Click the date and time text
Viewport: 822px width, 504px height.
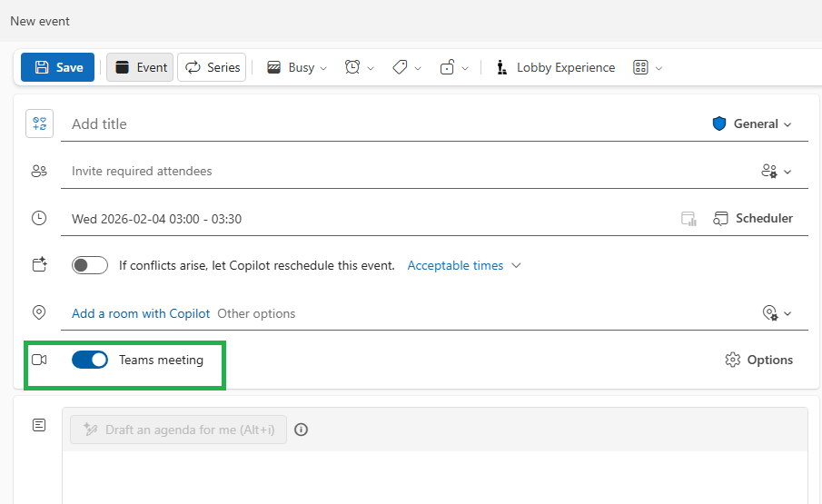pos(157,219)
